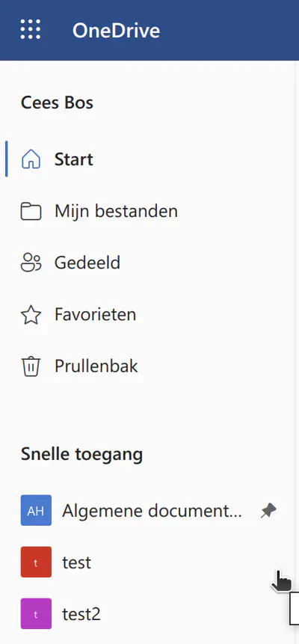Show Favorieten items
This screenshot has width=299, height=644.
click(x=95, y=315)
